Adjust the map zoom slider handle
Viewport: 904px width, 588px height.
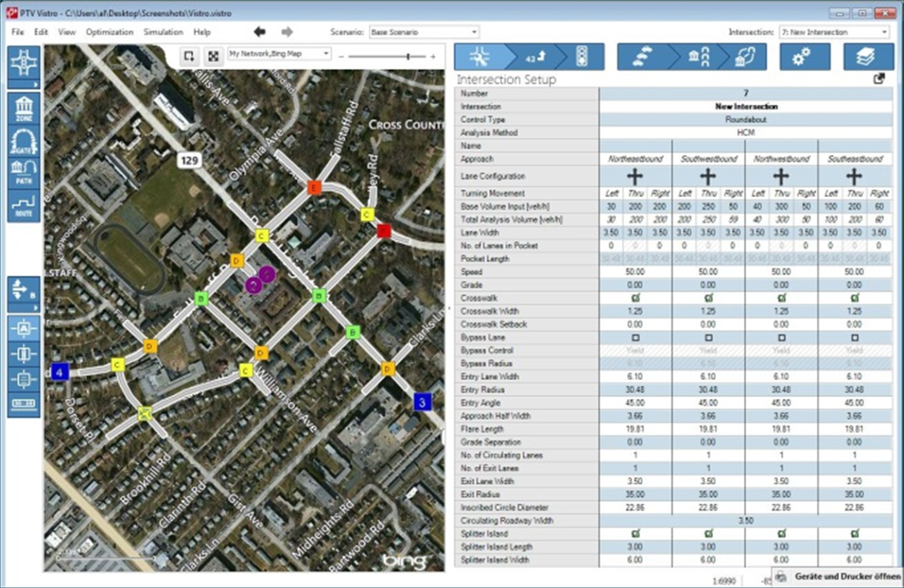(x=408, y=56)
